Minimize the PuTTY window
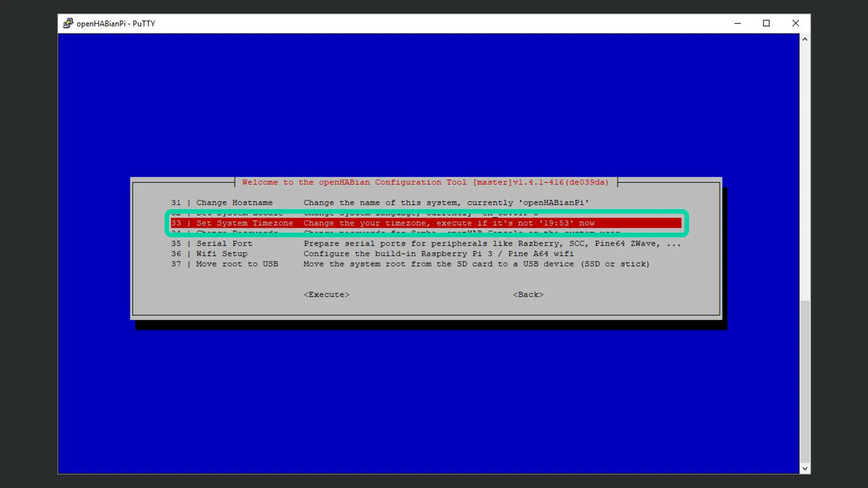868x488 pixels. [737, 23]
